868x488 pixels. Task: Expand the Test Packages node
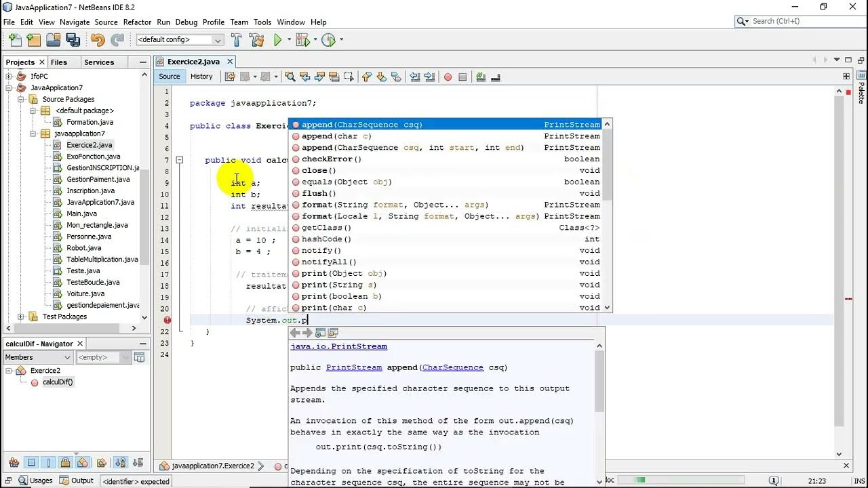point(21,317)
